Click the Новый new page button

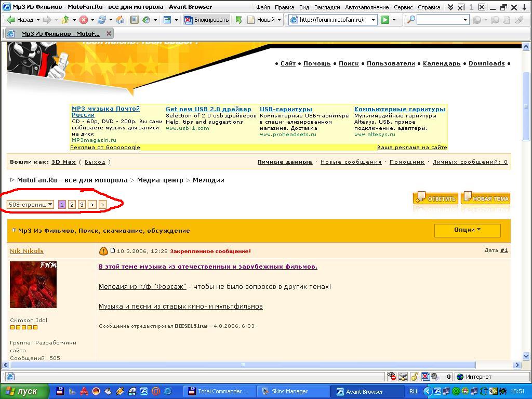coord(261,20)
